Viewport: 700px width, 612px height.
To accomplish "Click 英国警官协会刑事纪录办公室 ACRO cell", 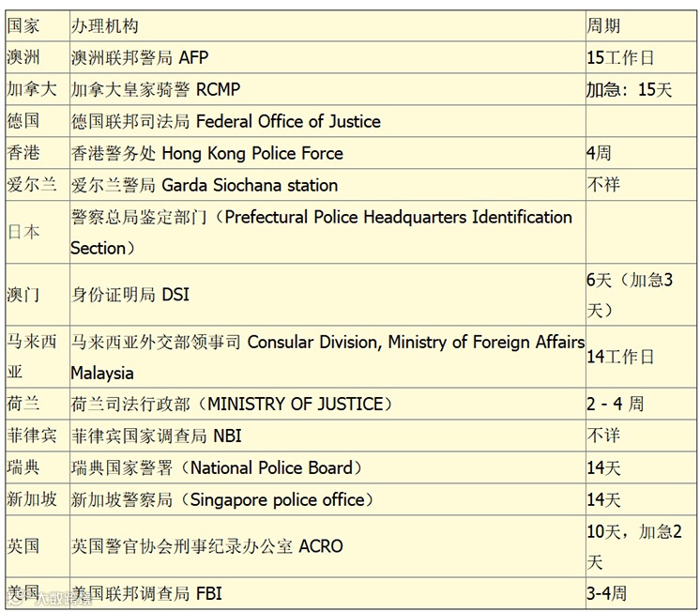I will [327, 546].
